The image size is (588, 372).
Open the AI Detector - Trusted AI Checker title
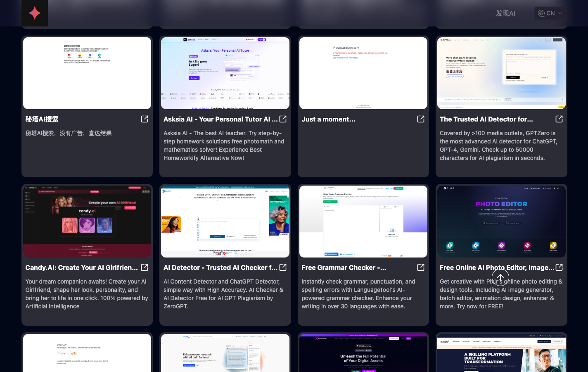220,267
